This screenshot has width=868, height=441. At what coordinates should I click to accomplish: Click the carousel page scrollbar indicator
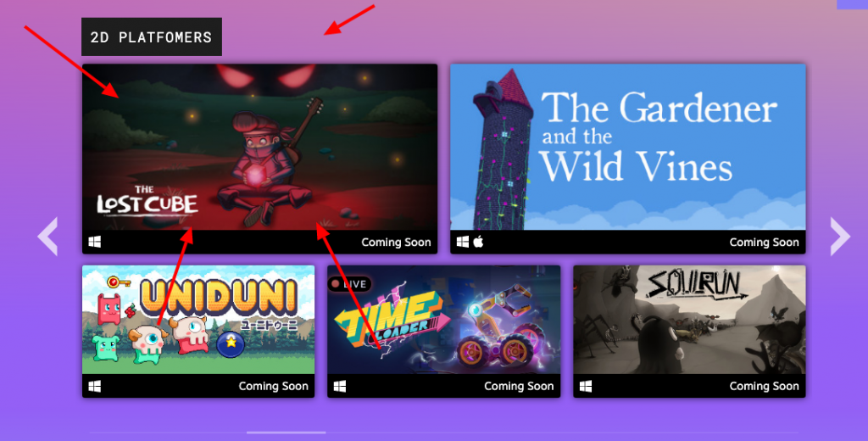tap(287, 433)
